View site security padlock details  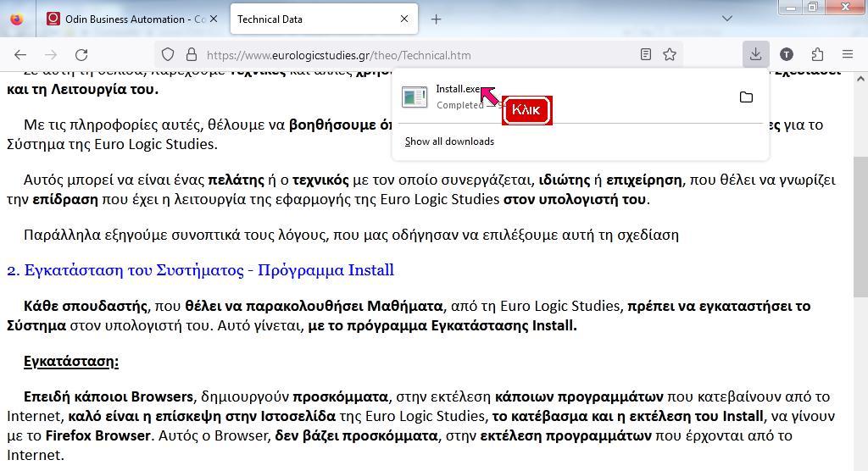point(192,54)
